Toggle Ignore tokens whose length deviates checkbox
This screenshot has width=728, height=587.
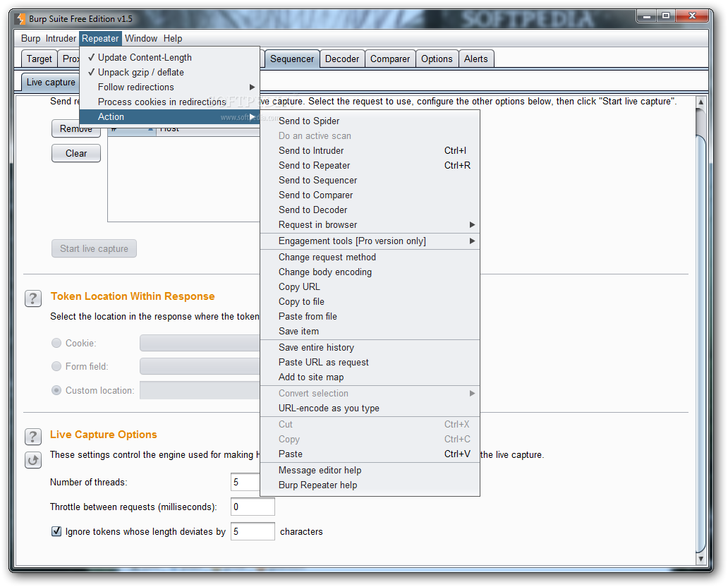[56, 531]
